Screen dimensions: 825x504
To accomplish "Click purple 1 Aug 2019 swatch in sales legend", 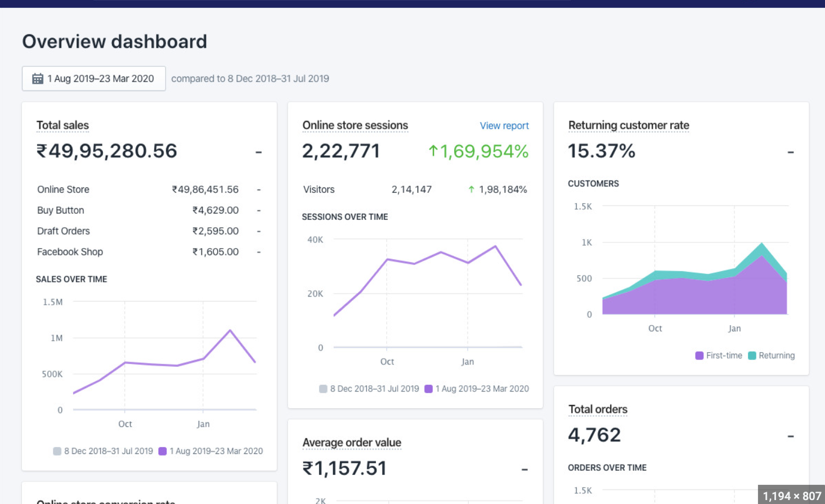I will click(163, 451).
